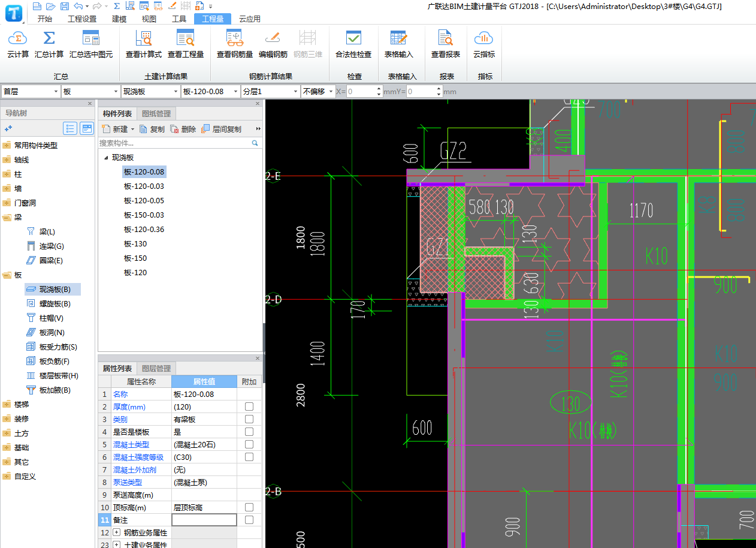The image size is (756, 548).
Task: Switch navigation tree to panel view icon
Action: pos(87,128)
